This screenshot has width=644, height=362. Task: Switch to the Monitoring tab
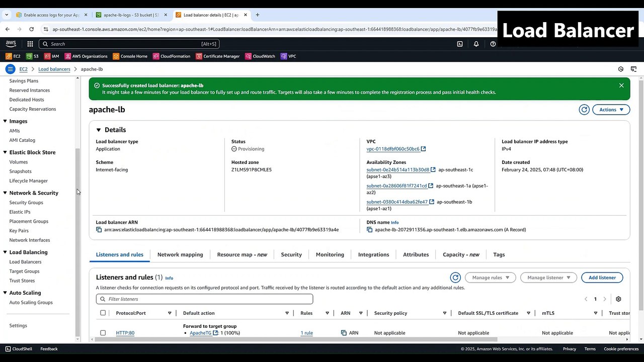330,254
